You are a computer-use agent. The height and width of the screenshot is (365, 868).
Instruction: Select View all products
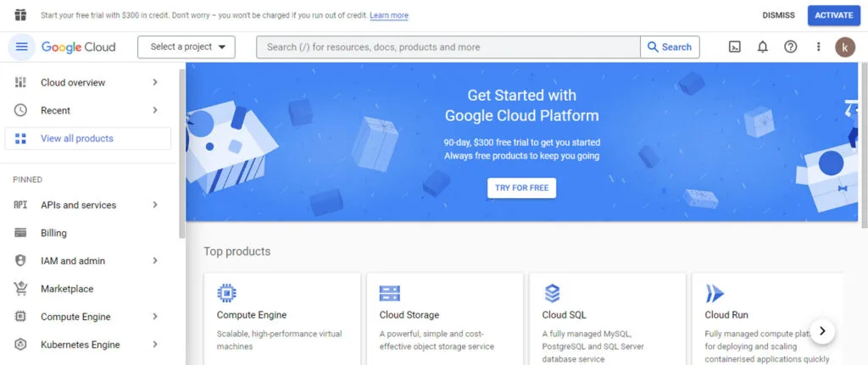(88, 138)
